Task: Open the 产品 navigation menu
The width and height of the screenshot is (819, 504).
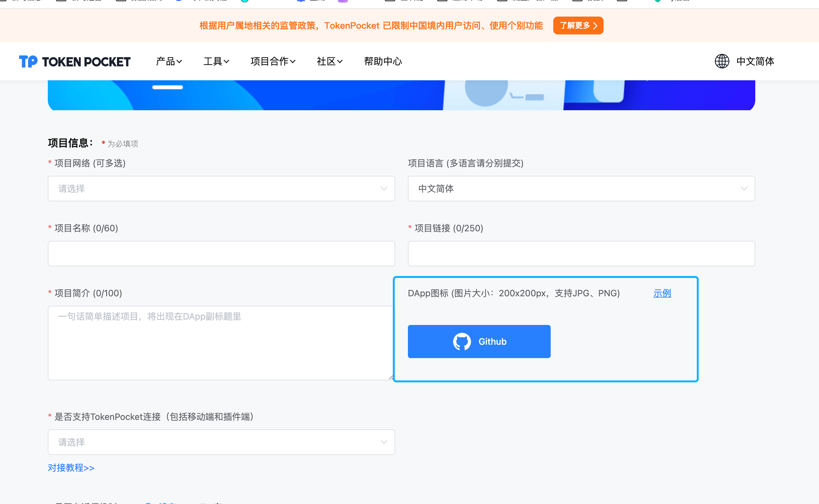Action: click(x=169, y=61)
